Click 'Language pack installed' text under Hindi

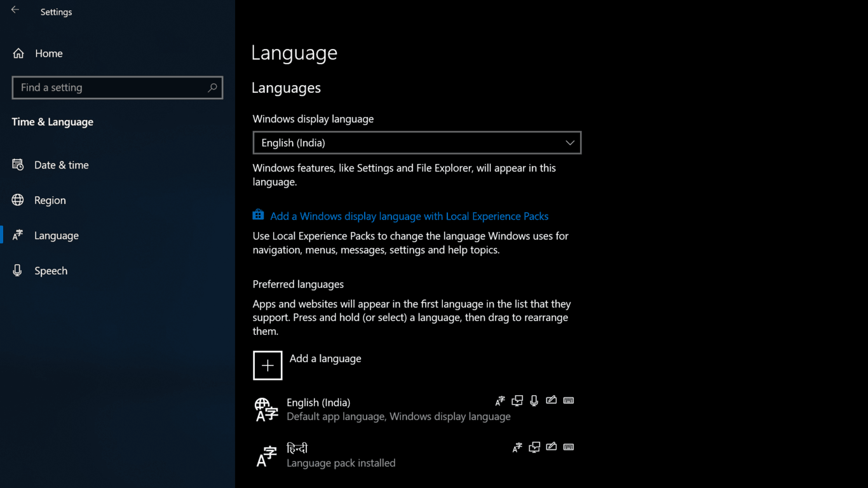341,463
